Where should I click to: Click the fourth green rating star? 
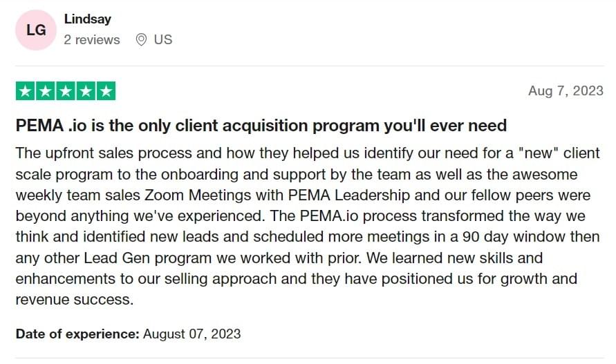[86, 91]
